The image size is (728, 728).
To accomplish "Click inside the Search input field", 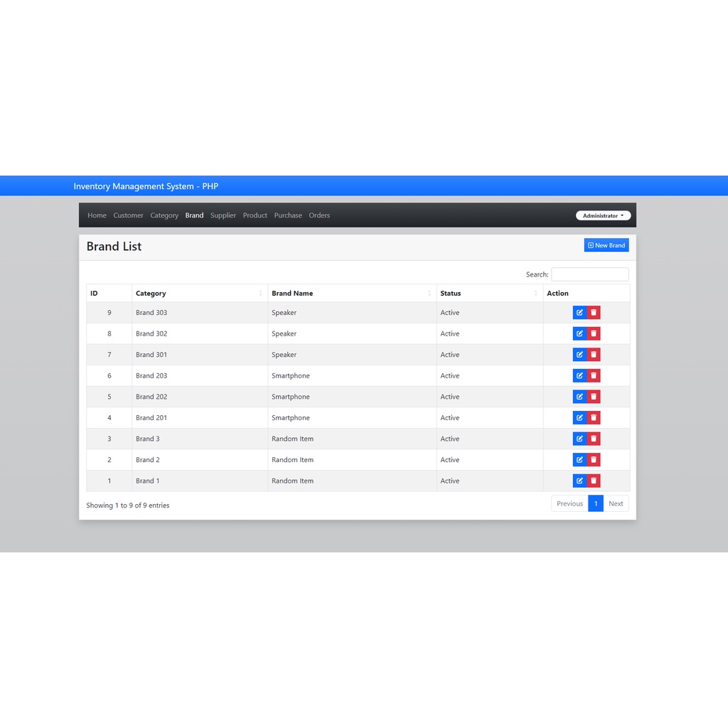I will point(589,274).
